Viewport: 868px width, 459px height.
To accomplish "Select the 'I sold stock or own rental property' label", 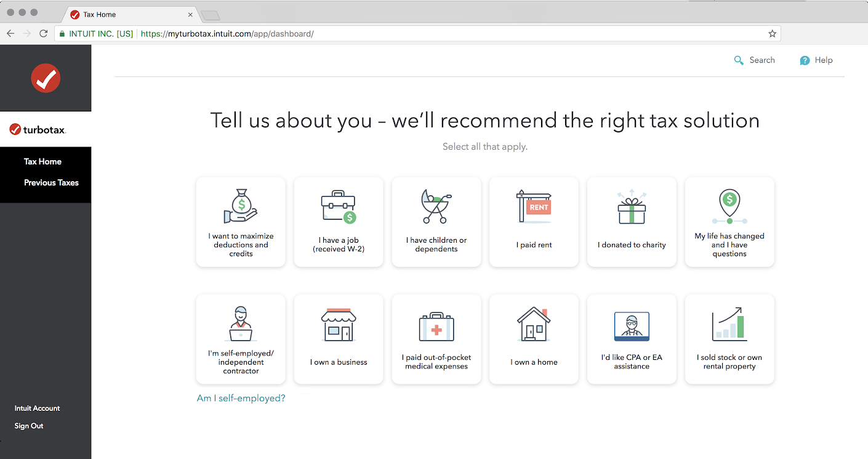I will coord(729,362).
